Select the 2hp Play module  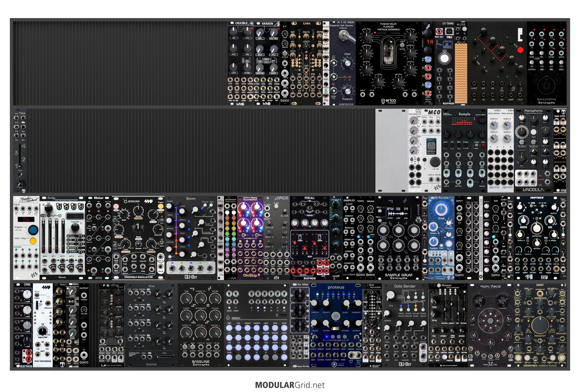(425, 238)
